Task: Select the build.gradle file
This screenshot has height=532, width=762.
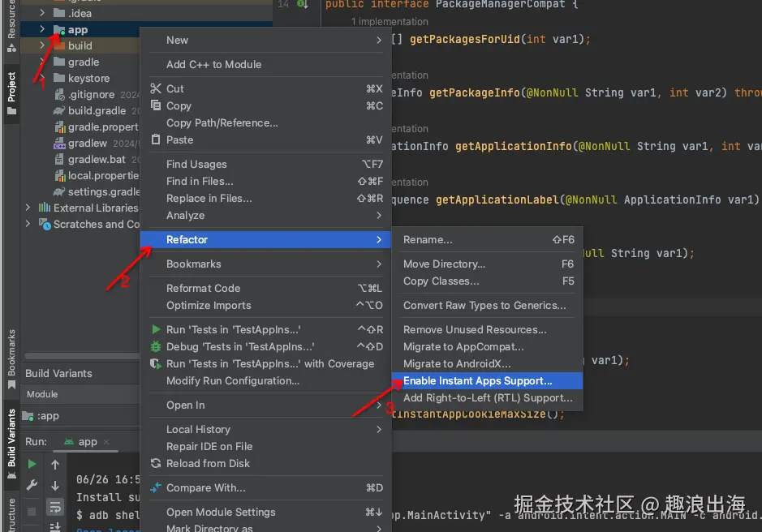Action: click(x=97, y=110)
